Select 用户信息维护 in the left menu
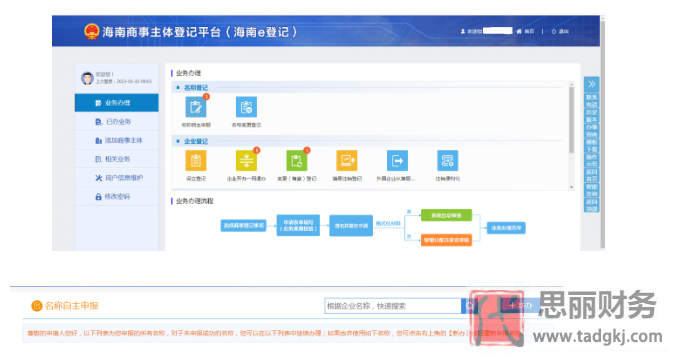The width and height of the screenshot is (674, 360). (x=116, y=178)
